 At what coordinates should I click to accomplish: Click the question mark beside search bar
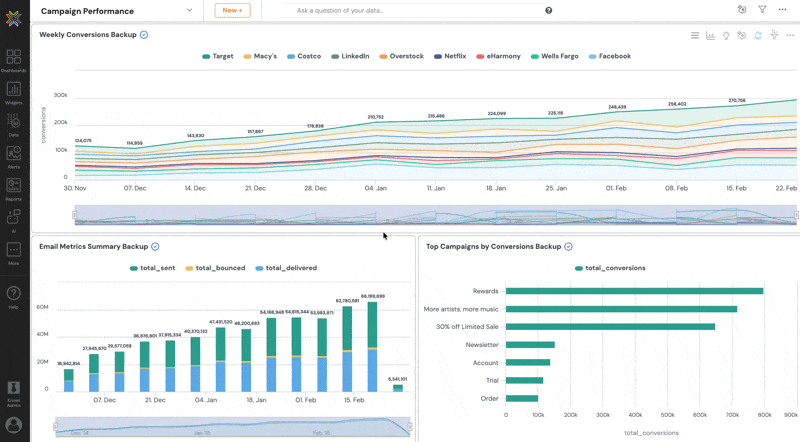tap(548, 10)
